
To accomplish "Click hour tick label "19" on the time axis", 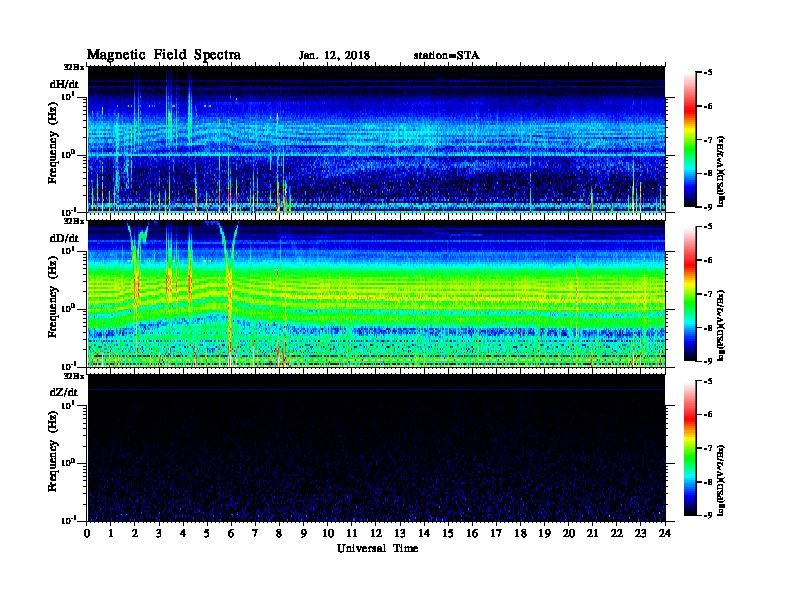I will coord(545,533).
